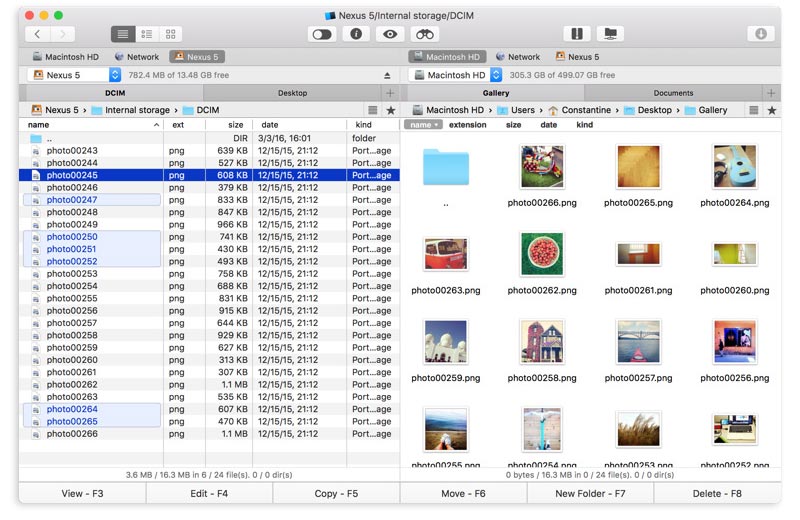Open the right pane name sort dropdown
800x520 pixels.
click(x=423, y=125)
